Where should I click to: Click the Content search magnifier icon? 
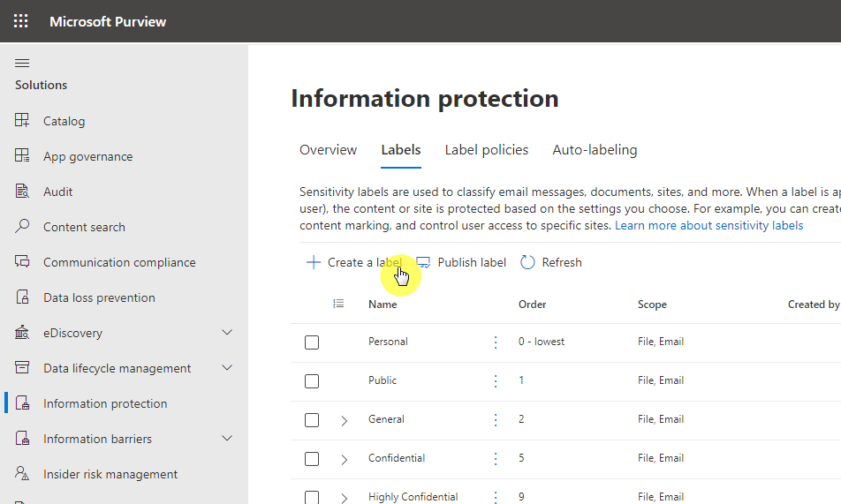22,226
